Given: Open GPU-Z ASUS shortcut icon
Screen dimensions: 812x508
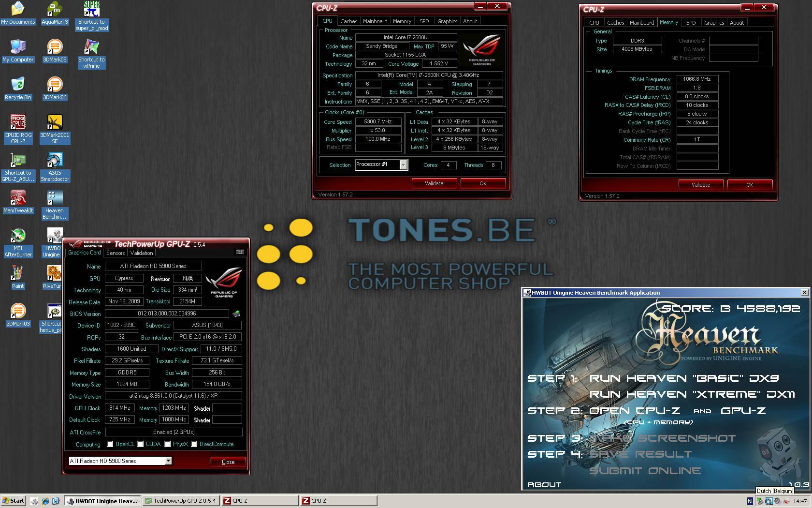Looking at the screenshot, I should 18,167.
